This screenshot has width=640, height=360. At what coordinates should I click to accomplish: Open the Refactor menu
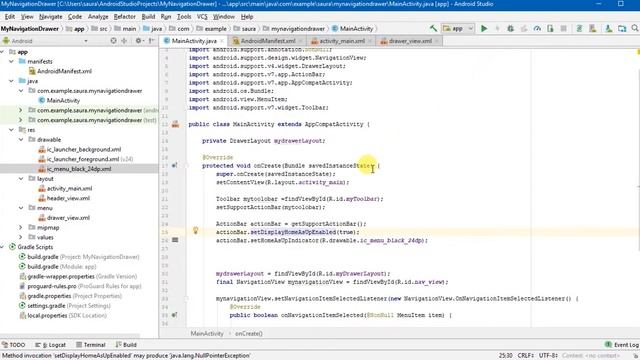point(124,17)
